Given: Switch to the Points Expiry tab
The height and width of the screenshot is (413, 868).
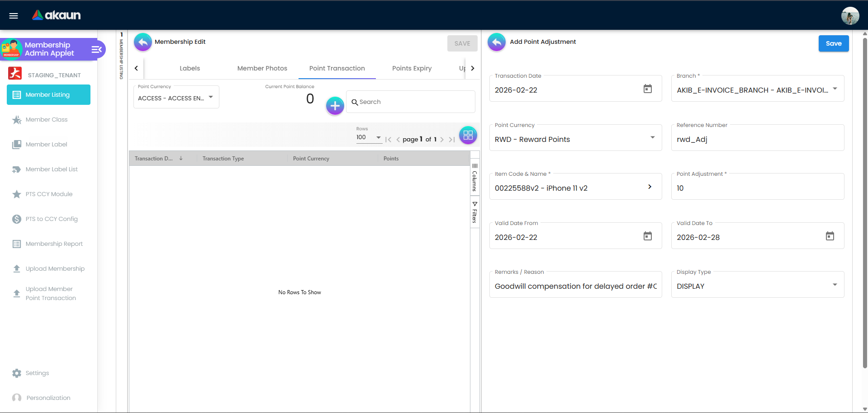Looking at the screenshot, I should [411, 68].
